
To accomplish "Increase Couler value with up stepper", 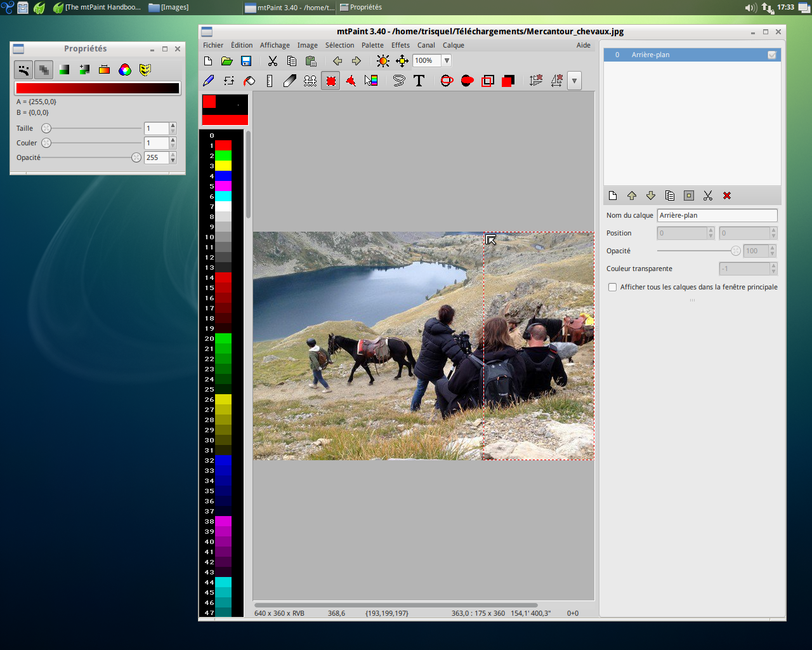I will click(173, 140).
